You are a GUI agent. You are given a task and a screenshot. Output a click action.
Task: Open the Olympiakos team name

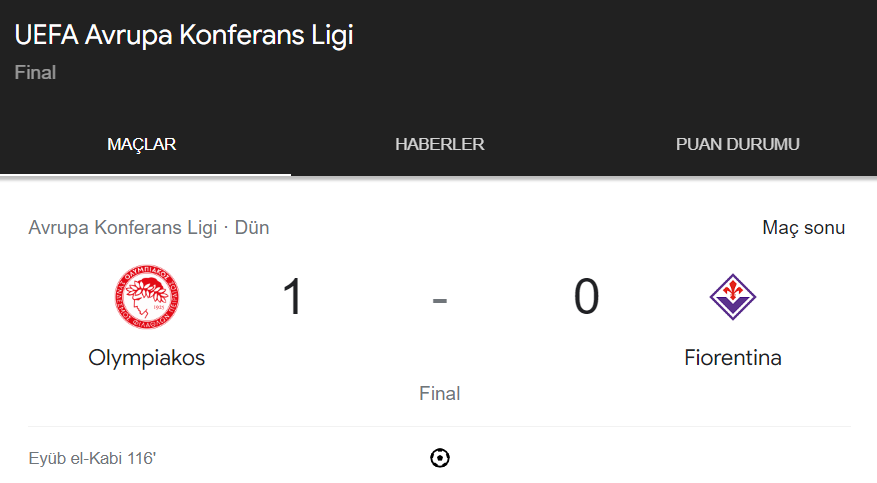pyautogui.click(x=146, y=357)
